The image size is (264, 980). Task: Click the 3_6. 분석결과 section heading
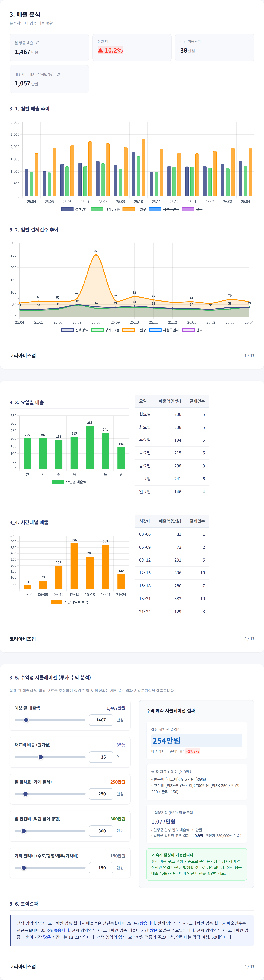pyautogui.click(x=24, y=904)
